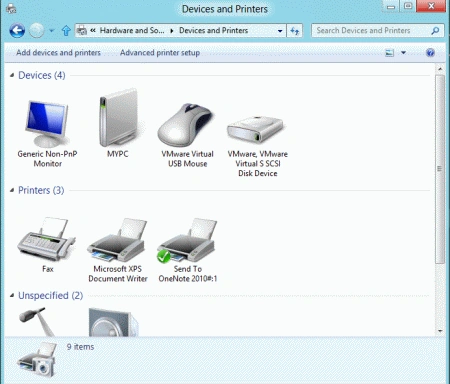Minimize the Devices and Printers window
The width and height of the screenshot is (450, 384).
coord(391,6)
